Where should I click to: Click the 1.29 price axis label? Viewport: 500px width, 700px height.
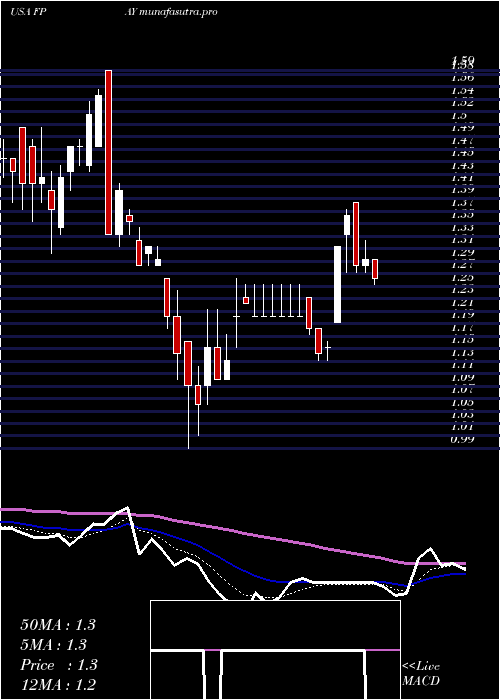pyautogui.click(x=462, y=253)
